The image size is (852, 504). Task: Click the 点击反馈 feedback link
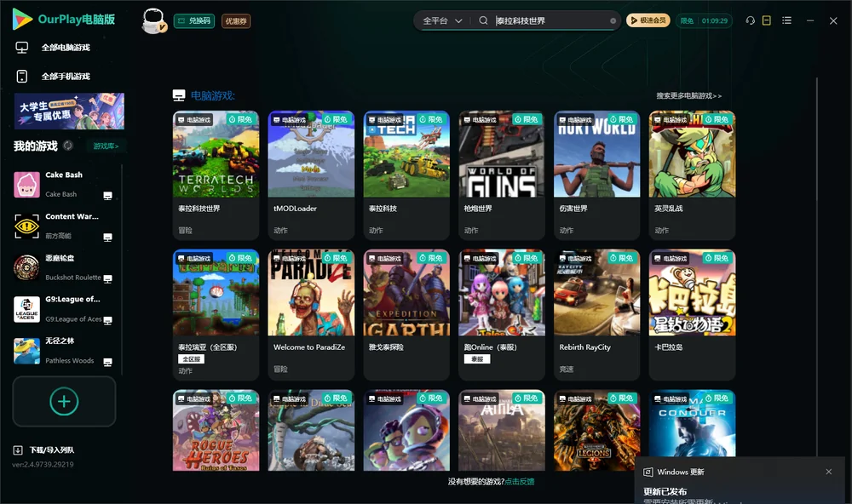pos(520,482)
